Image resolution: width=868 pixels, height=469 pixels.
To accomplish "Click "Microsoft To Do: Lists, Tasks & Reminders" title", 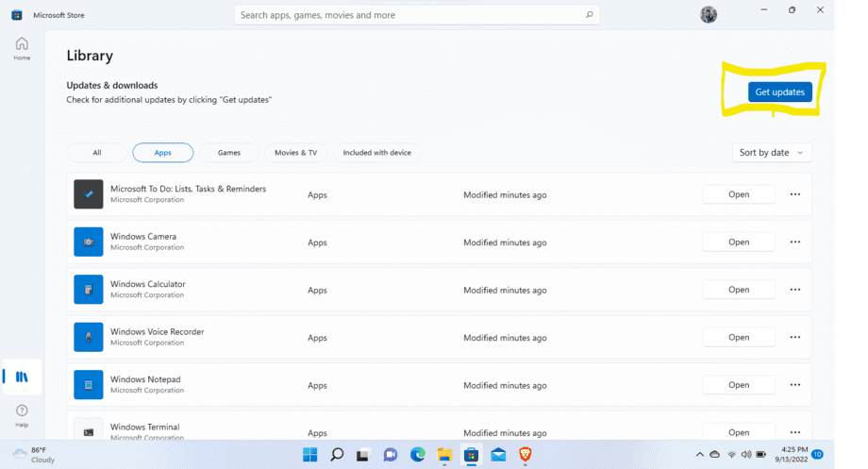I will (x=188, y=189).
